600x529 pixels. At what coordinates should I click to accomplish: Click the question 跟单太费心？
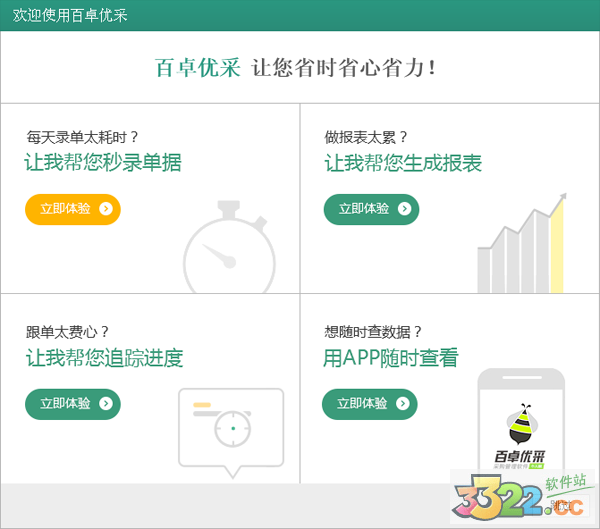click(68, 332)
